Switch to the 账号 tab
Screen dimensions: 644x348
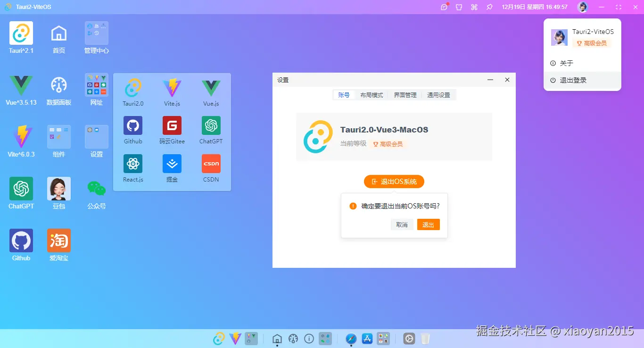click(x=344, y=95)
